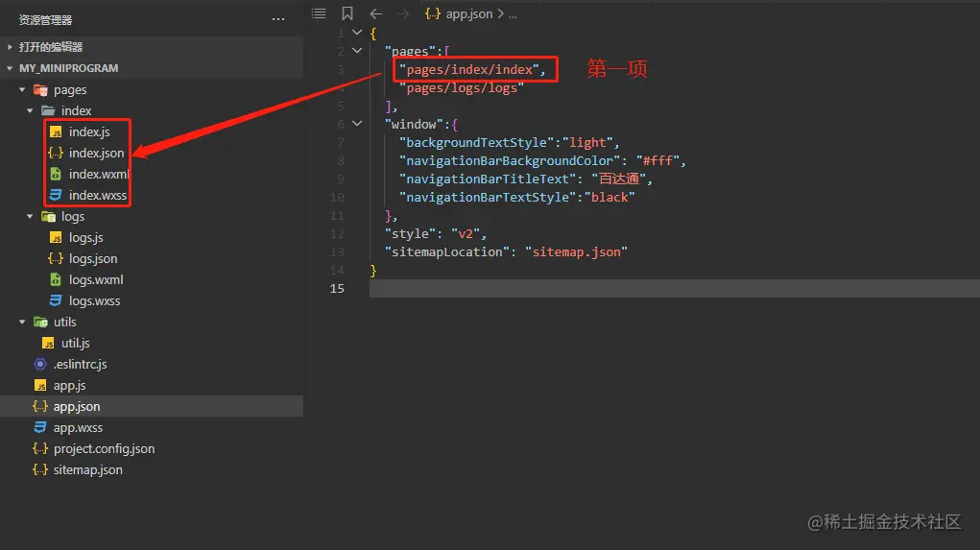This screenshot has width=980, height=550.
Task: Click the index.json braces icon
Action: [x=56, y=153]
